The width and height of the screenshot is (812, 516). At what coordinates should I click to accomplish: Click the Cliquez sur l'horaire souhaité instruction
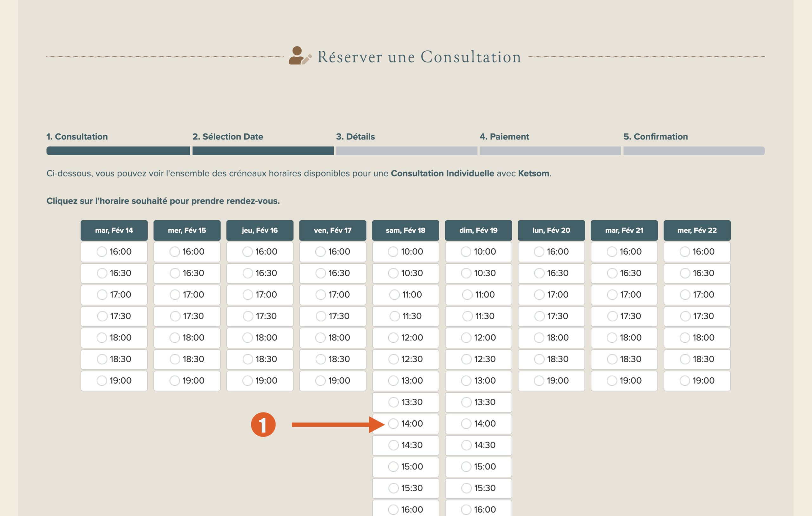[x=163, y=201]
